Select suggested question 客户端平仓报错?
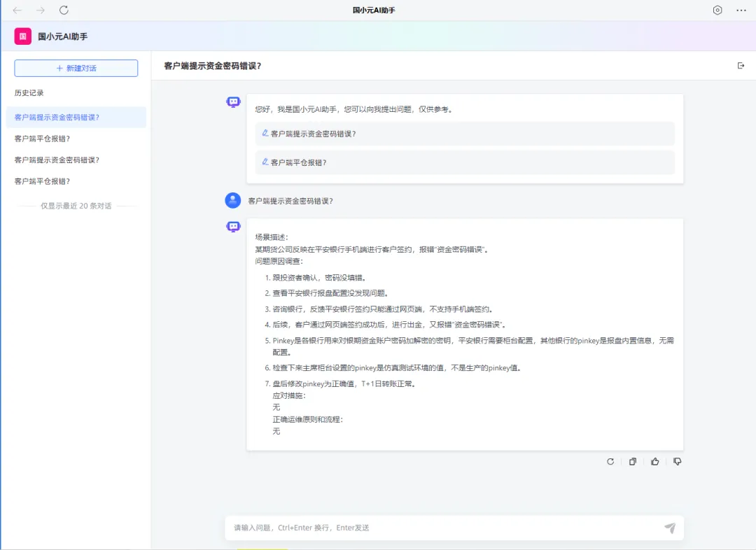This screenshot has width=756, height=550. tap(298, 162)
